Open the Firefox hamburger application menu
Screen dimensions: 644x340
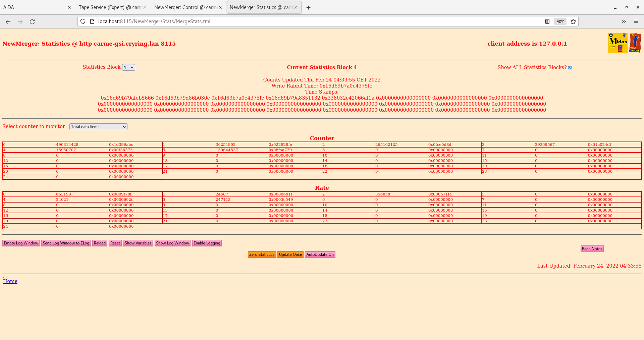click(636, 21)
